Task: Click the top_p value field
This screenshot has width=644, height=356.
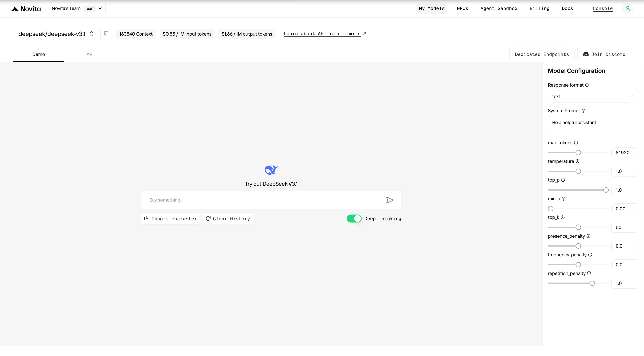Action: pyautogui.click(x=625, y=190)
